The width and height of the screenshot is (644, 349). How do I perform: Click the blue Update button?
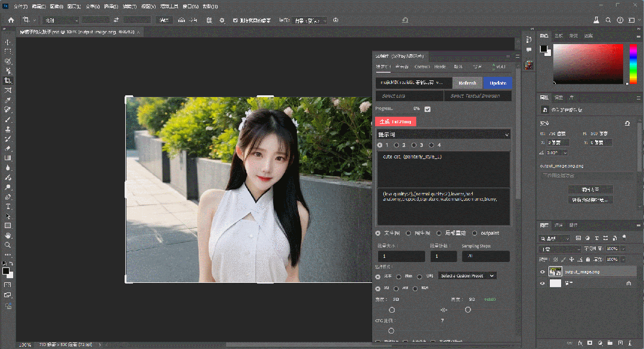tap(498, 83)
